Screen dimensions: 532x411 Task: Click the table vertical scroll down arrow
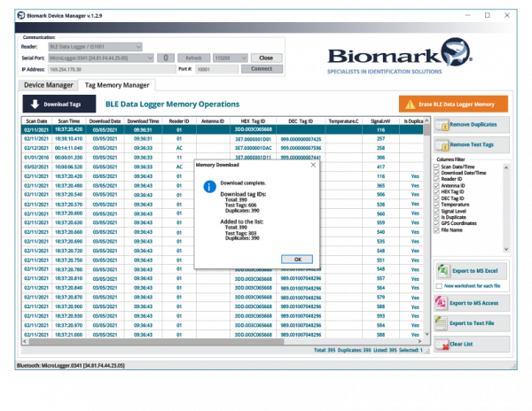coord(426,335)
